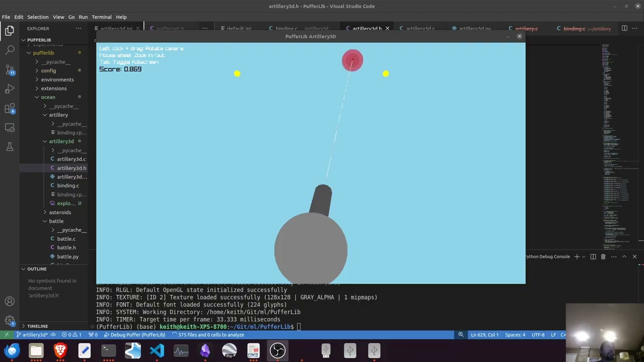Open terminal launch profile dropdown arrow
The image size is (644, 362).
(x=584, y=256)
